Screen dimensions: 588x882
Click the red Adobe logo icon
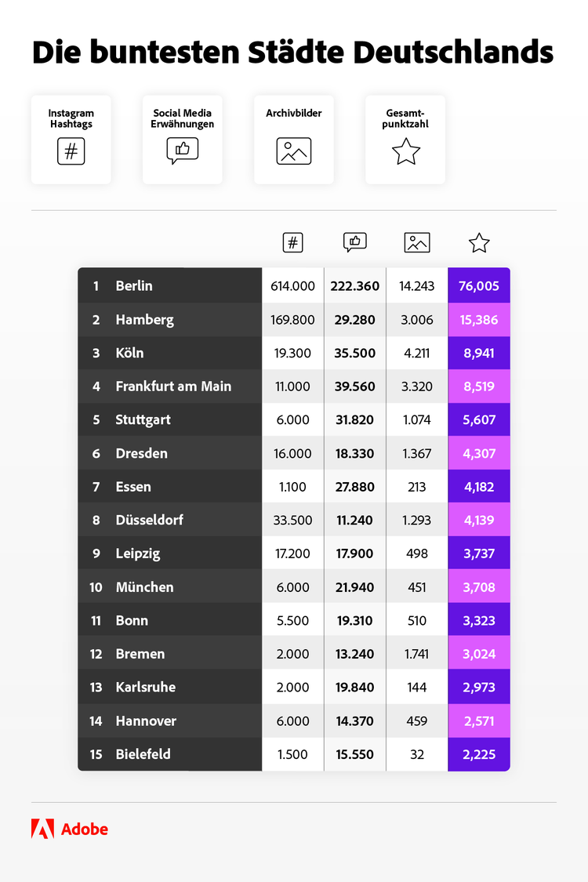pyautogui.click(x=42, y=829)
